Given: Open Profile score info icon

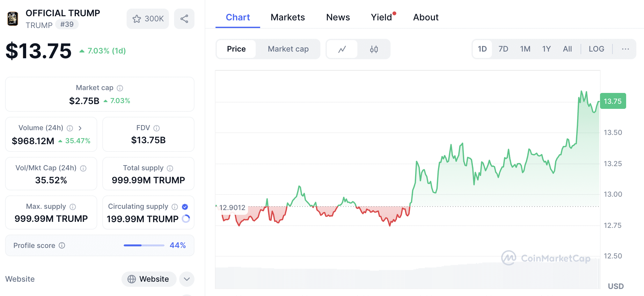Looking at the screenshot, I should (62, 245).
